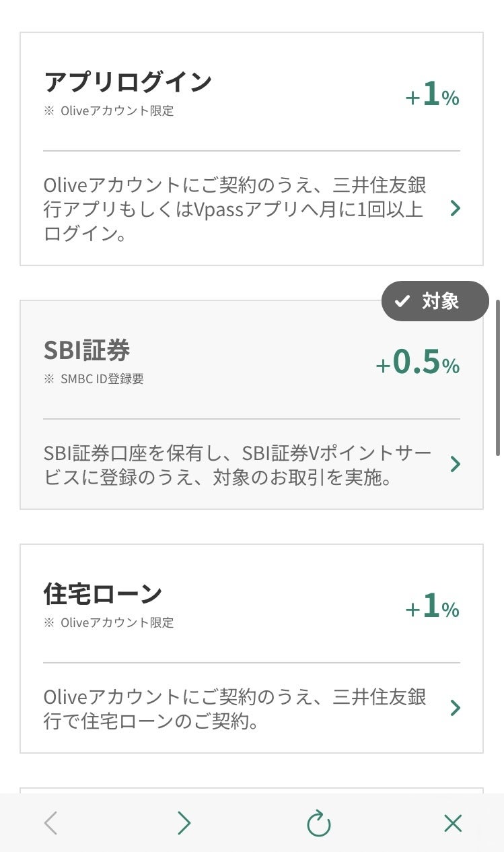Tap the browser back arrow icon
The width and height of the screenshot is (504, 852).
point(50,822)
